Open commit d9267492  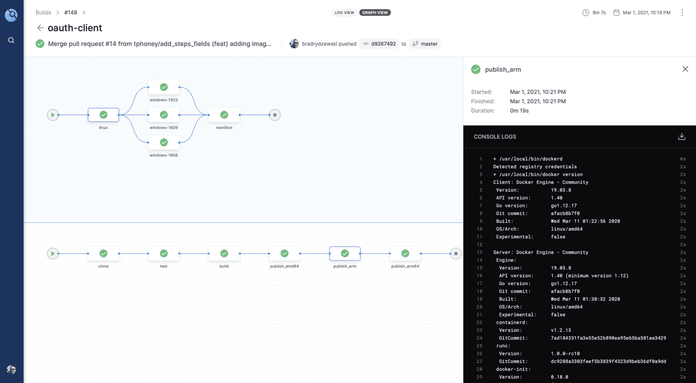click(379, 43)
